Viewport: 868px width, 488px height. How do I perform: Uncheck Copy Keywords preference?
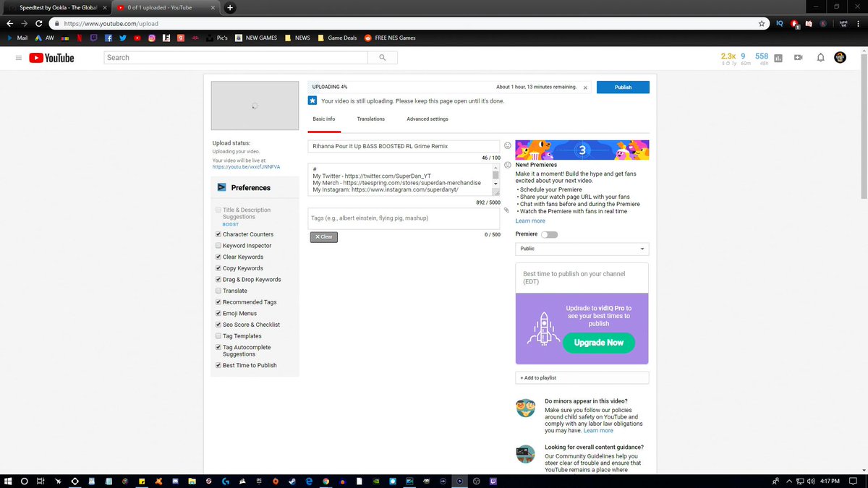pyautogui.click(x=218, y=268)
